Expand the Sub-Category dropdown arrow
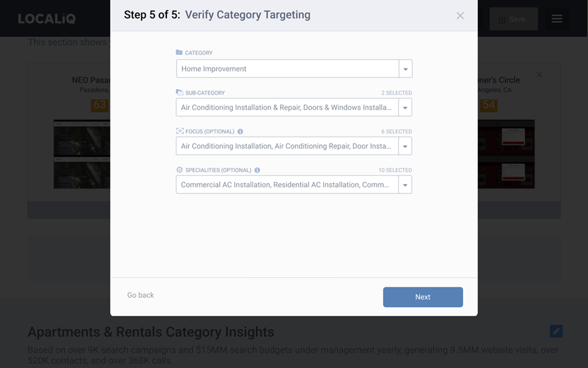 click(405, 107)
